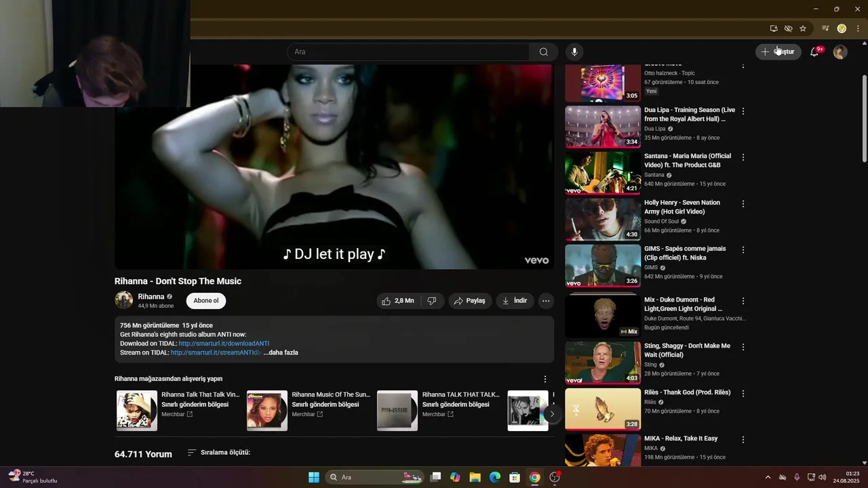Open taskbar weather widget 28°C
The height and width of the screenshot is (488, 868).
tap(32, 477)
